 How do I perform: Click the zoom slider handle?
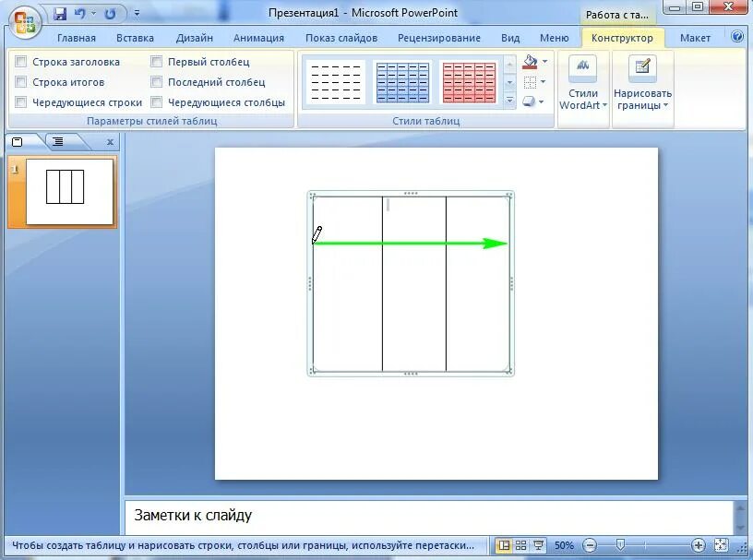620,544
